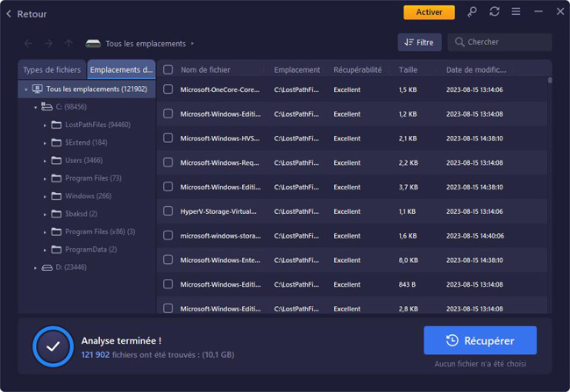
Task: Check the microsoft-windows-stora file checkbox
Action: tap(168, 235)
